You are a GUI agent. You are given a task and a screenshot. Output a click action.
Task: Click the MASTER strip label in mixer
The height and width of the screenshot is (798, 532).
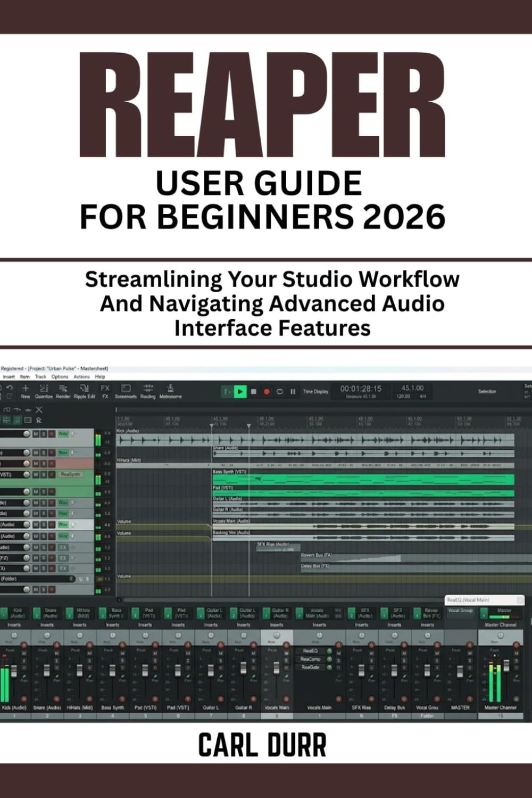click(x=460, y=707)
